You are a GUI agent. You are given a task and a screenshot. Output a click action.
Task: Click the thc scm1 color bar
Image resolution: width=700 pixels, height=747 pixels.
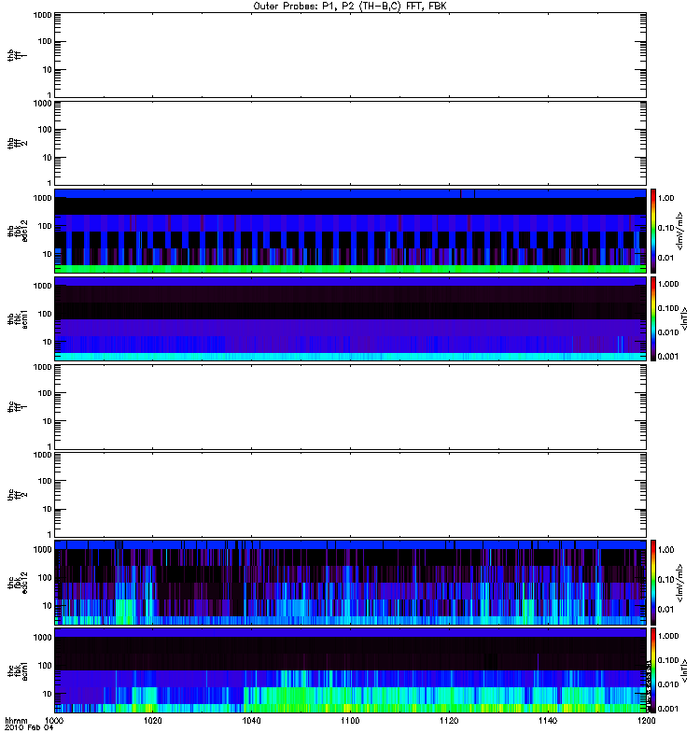click(x=653, y=670)
